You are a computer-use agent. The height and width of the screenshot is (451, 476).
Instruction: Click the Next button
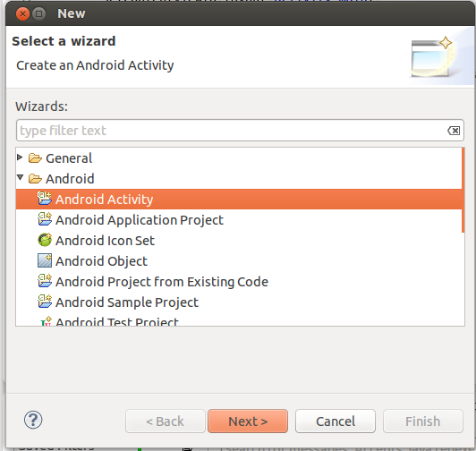click(x=248, y=421)
